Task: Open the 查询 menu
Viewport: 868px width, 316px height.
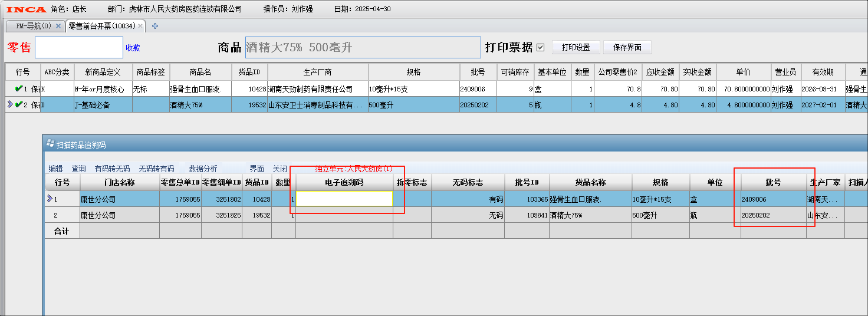Action: pyautogui.click(x=78, y=169)
